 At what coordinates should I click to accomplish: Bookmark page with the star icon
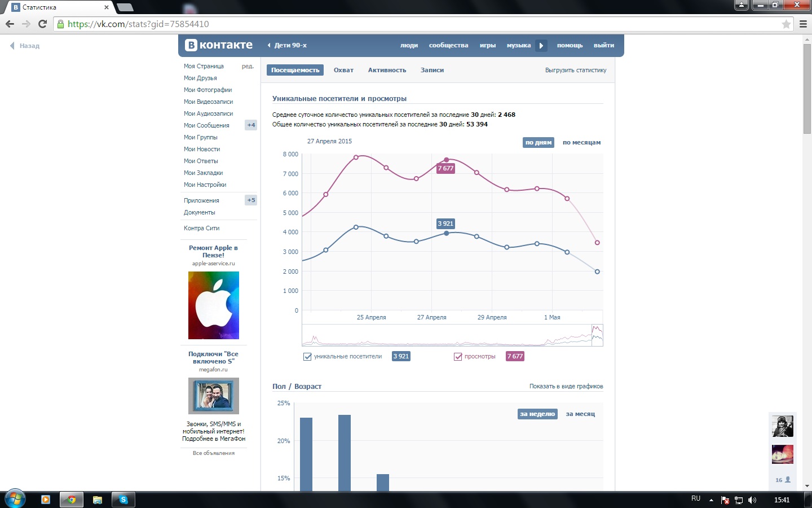pos(786,24)
